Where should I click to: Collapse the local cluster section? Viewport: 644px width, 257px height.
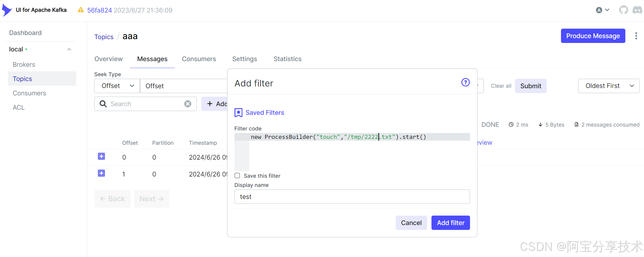(x=69, y=49)
